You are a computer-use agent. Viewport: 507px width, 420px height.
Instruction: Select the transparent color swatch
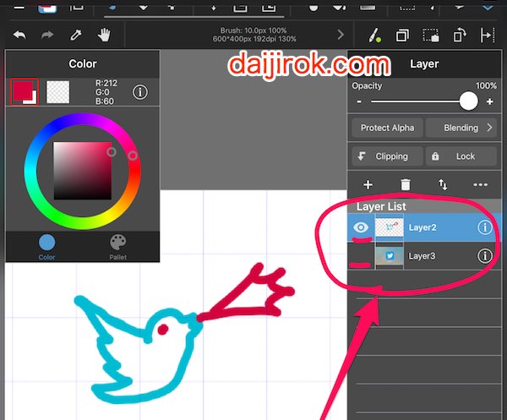(x=57, y=92)
